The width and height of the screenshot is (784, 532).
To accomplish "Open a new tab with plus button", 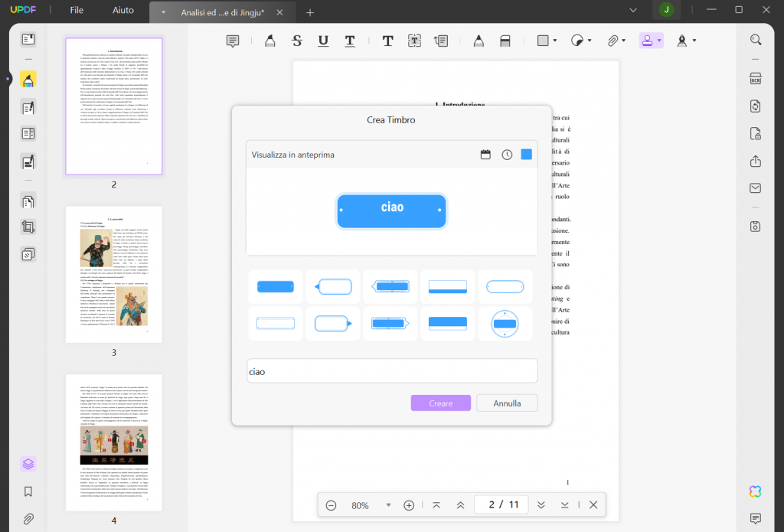I will pos(310,12).
